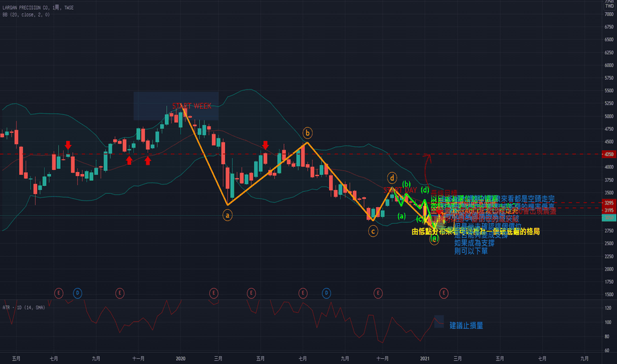Select the circled wave label (e)
This screenshot has width=617, height=364.
click(434, 239)
